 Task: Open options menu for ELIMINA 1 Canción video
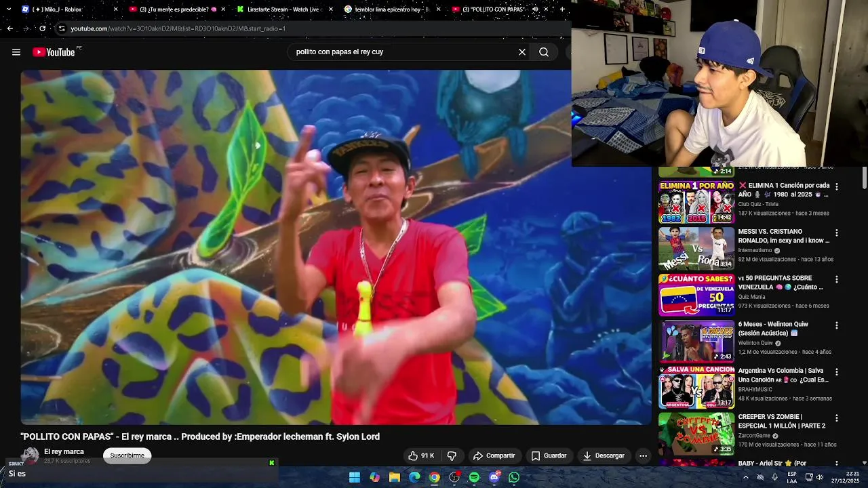point(836,186)
